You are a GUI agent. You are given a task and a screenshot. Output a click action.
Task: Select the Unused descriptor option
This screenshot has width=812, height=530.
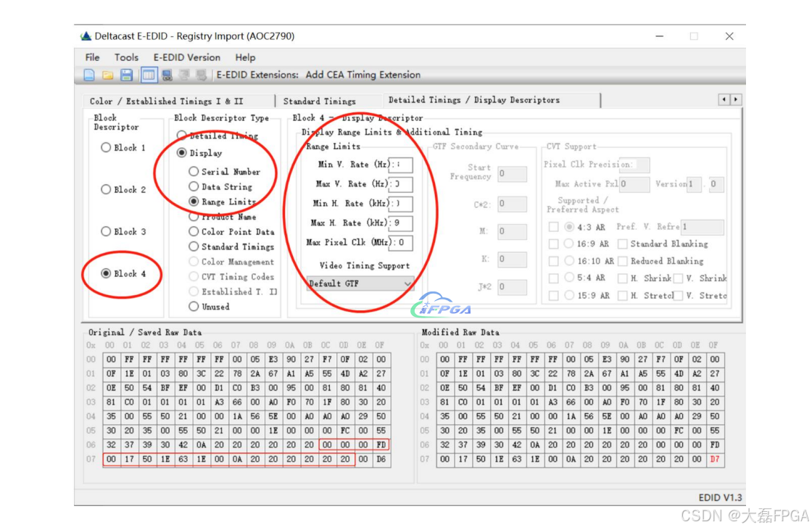tap(194, 306)
